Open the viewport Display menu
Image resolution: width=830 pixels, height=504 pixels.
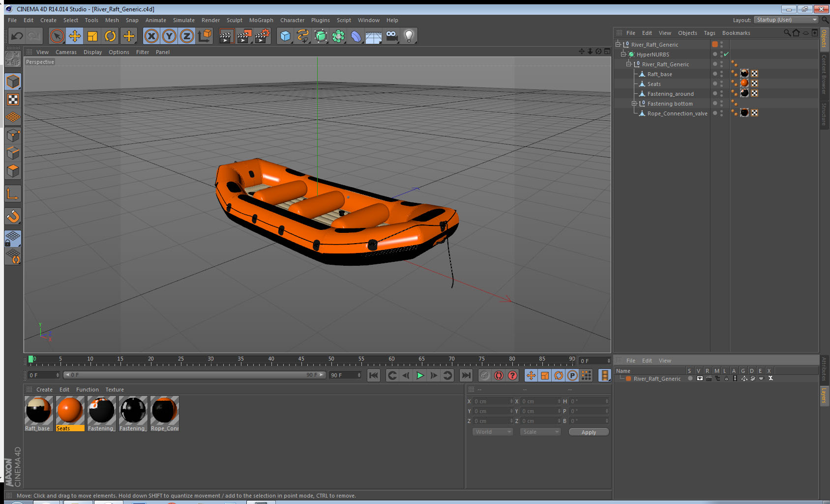(x=92, y=52)
